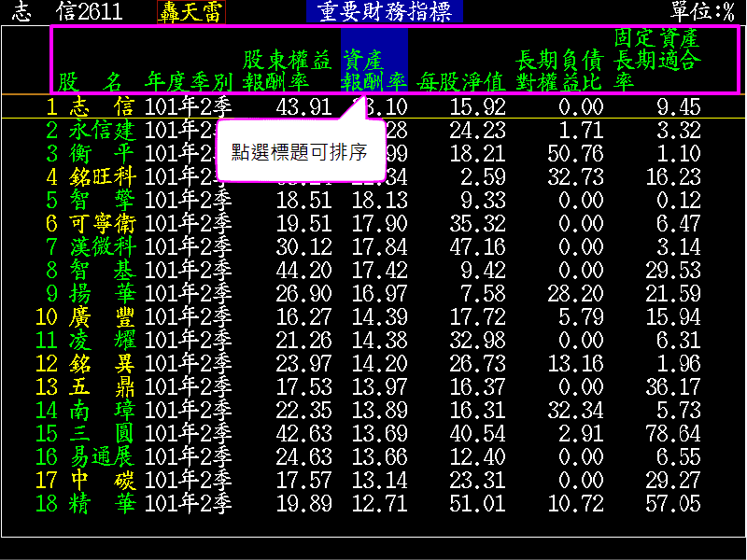Sort by 長期負債對權益比 column header
The width and height of the screenshot is (747, 560).
[558, 70]
